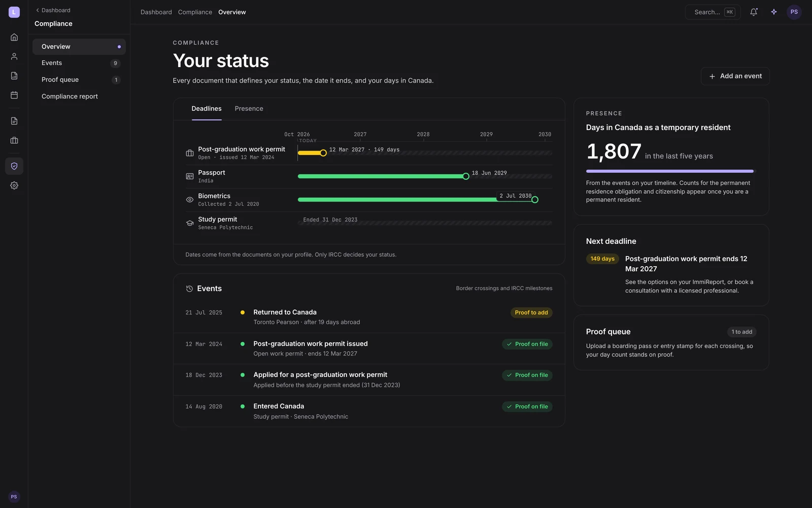Click Post-graduation work permit ends 12 Mar 2027 text
The width and height of the screenshot is (812, 508).
click(x=686, y=264)
